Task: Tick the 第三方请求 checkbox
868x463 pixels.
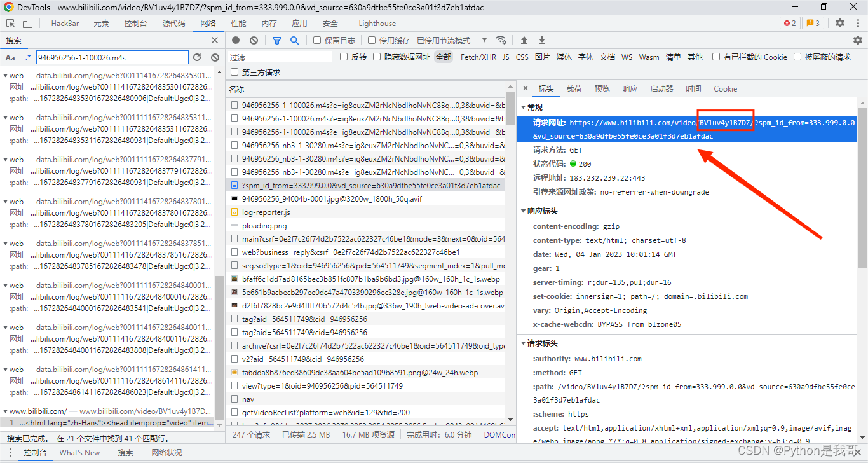Action: (234, 72)
